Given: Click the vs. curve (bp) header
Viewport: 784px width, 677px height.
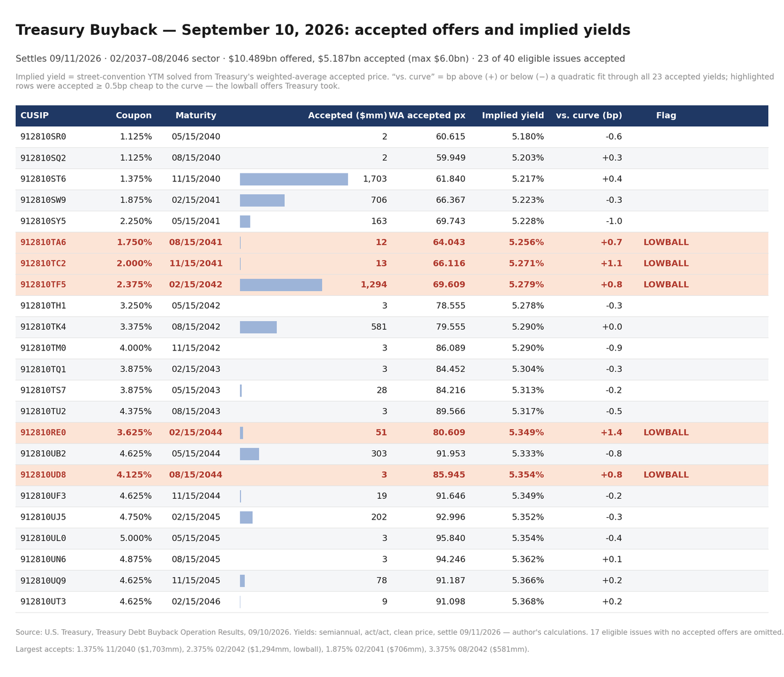Looking at the screenshot, I should tap(589, 116).
